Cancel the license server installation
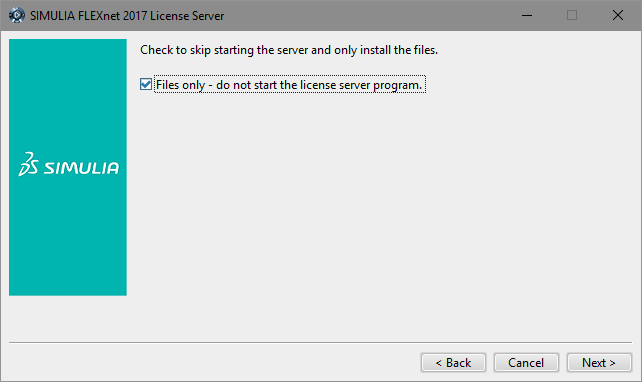 [x=526, y=363]
